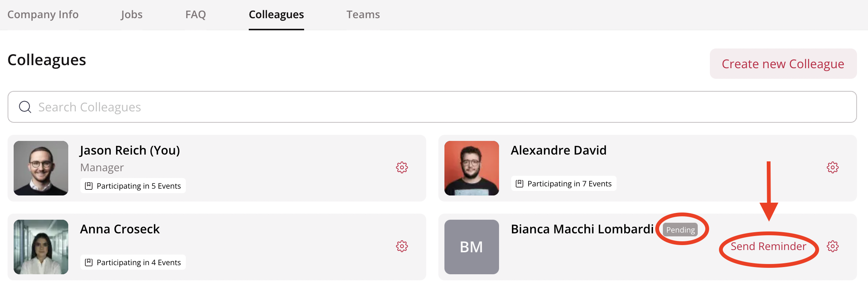Open settings gear for Alexandre David
The width and height of the screenshot is (868, 286).
tap(832, 167)
